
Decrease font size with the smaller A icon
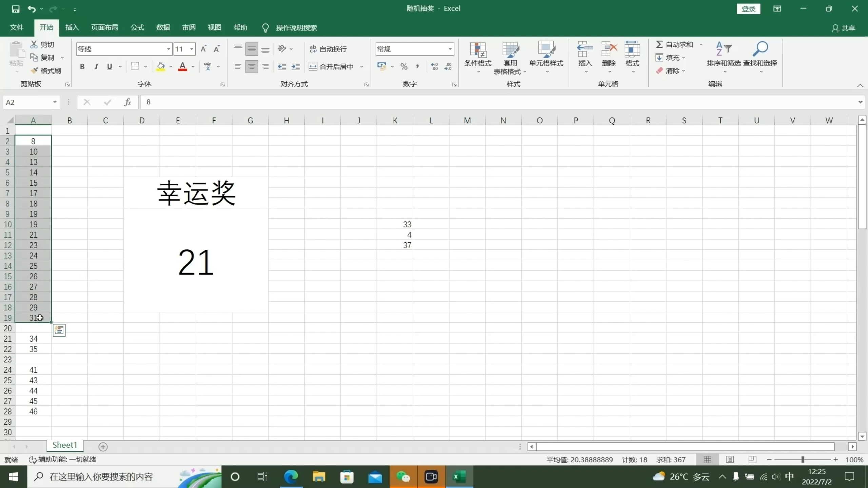(217, 49)
